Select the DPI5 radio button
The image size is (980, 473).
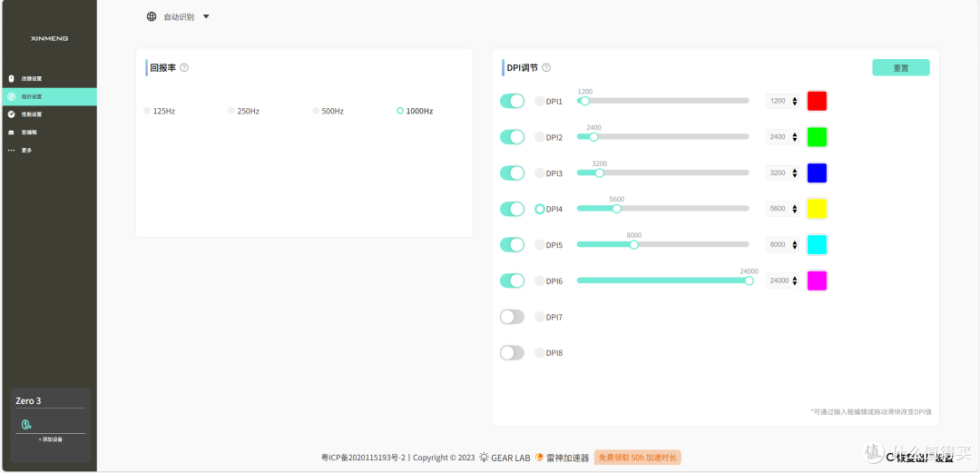point(539,244)
